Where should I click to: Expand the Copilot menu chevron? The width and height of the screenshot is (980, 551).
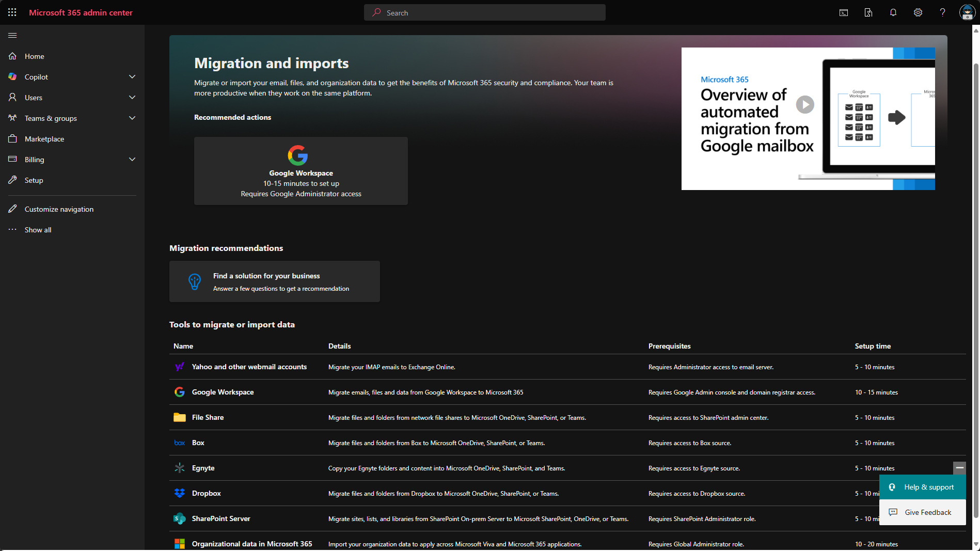coord(132,76)
